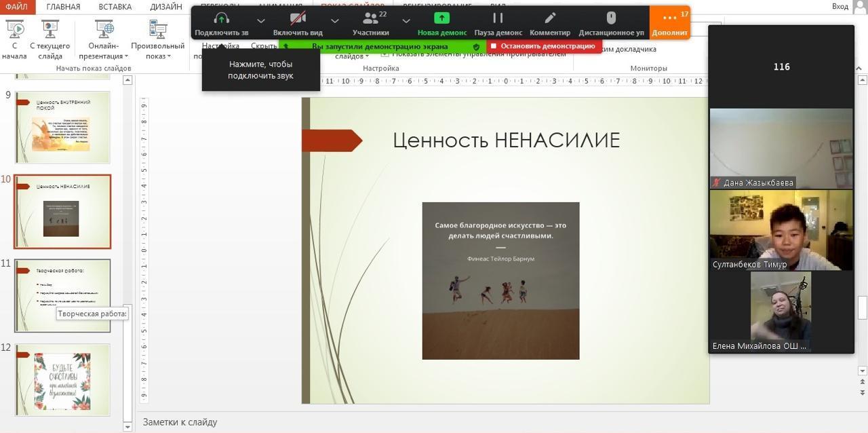This screenshot has height=433, width=868.
Task: Start slideshow from the beginning
Action: pos(14,39)
